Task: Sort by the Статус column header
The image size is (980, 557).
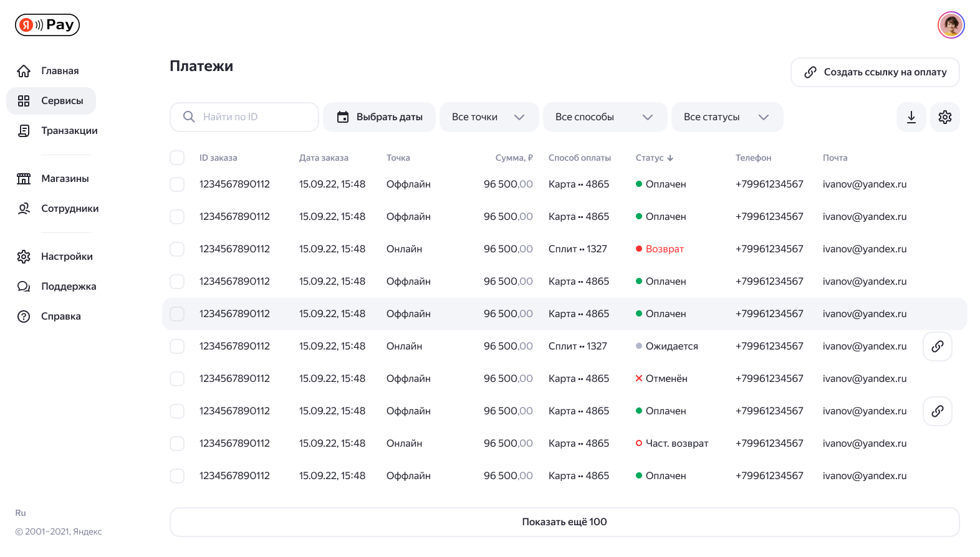Action: click(x=654, y=158)
